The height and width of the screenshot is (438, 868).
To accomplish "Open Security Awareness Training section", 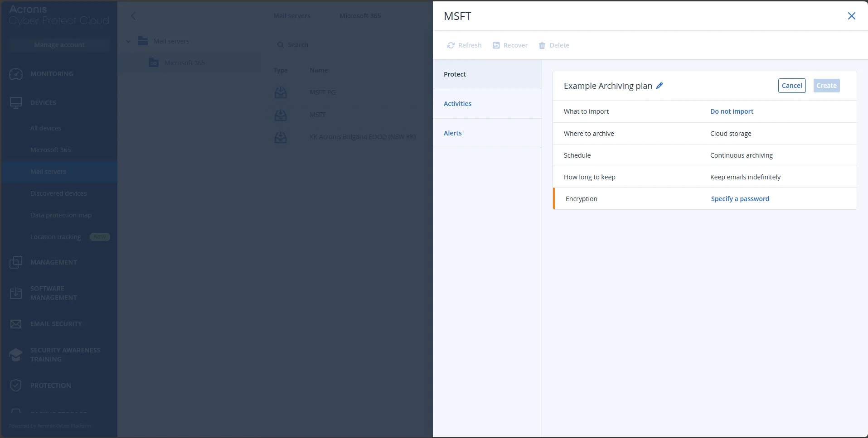I will click(x=15, y=355).
